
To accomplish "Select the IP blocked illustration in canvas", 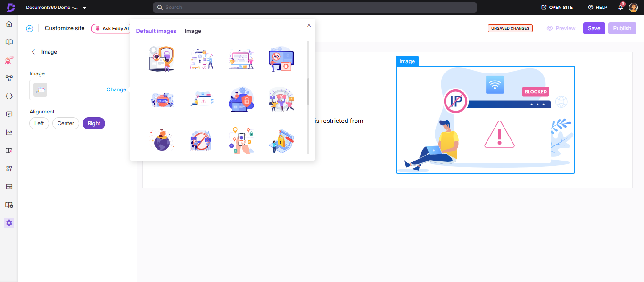I will [x=485, y=120].
